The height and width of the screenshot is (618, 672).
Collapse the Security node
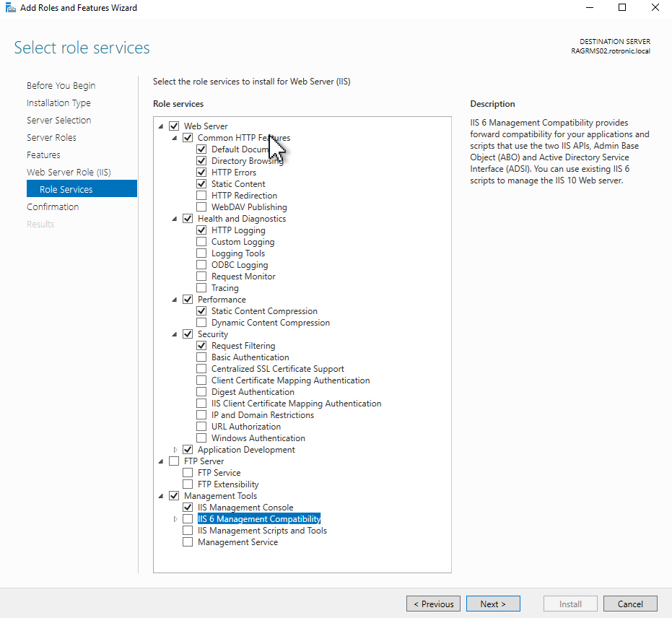coord(175,335)
